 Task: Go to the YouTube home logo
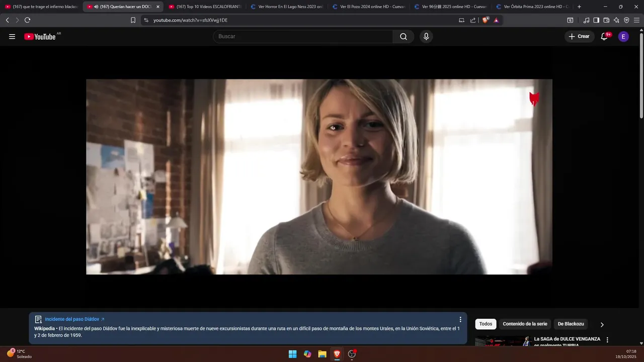click(40, 37)
